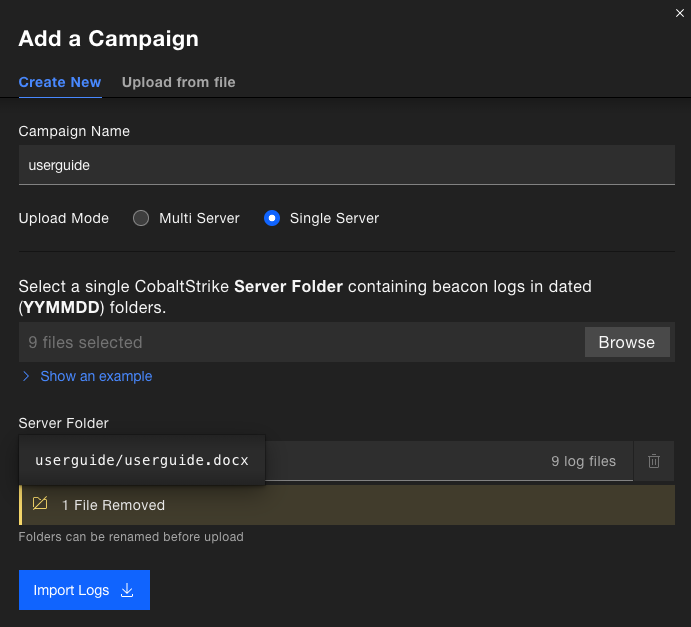This screenshot has height=627, width=691.
Task: Click the Import Logs button
Action: [x=84, y=590]
